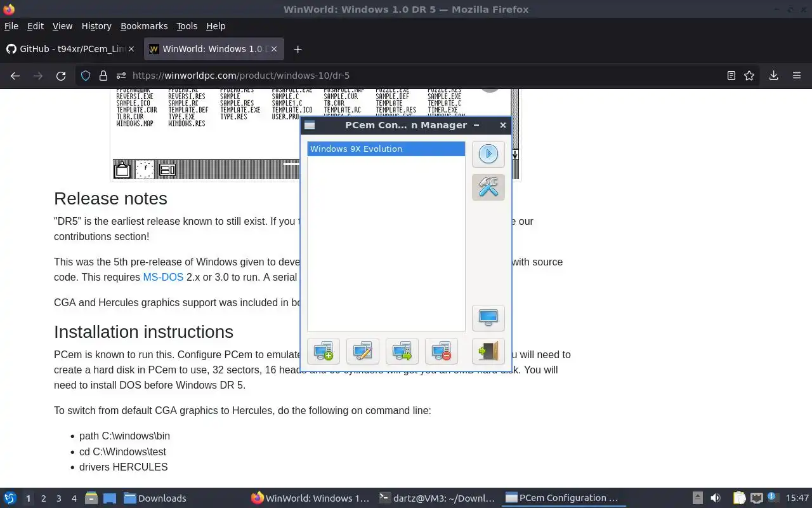Open the Downloads folder taskbar entry
Image resolution: width=812 pixels, height=508 pixels.
coord(155,498)
